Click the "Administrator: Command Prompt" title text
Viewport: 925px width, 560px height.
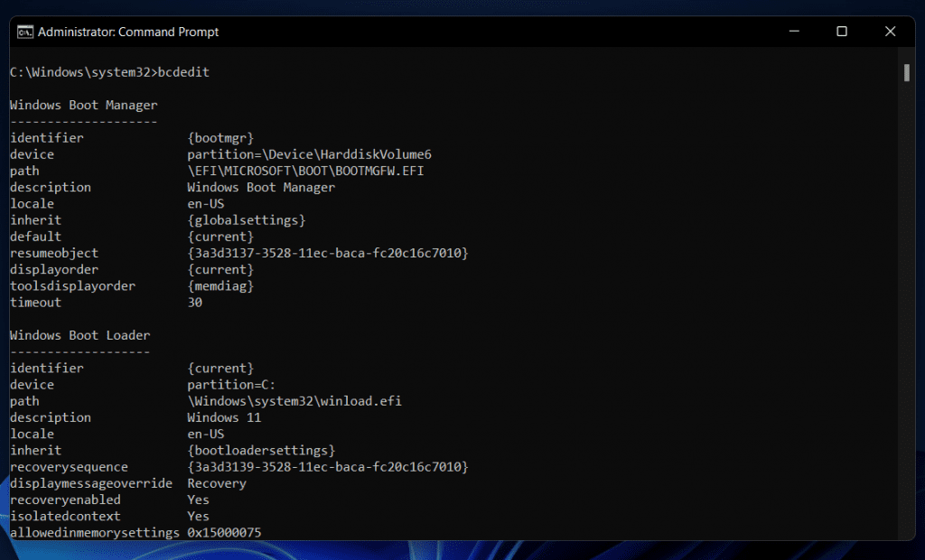(x=128, y=32)
